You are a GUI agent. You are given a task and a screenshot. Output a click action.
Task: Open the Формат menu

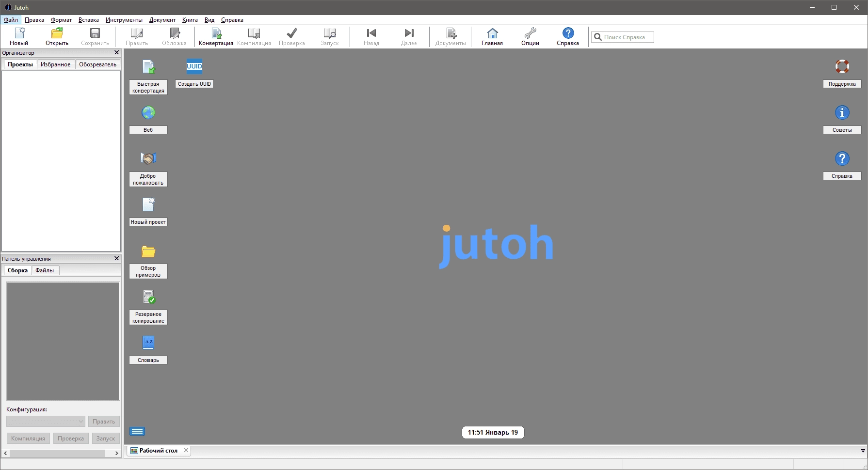(61, 20)
